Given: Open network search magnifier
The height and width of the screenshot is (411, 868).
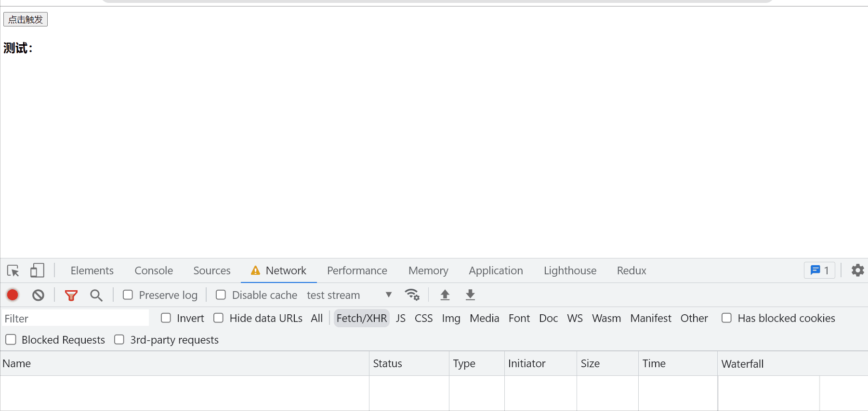Looking at the screenshot, I should tap(96, 295).
